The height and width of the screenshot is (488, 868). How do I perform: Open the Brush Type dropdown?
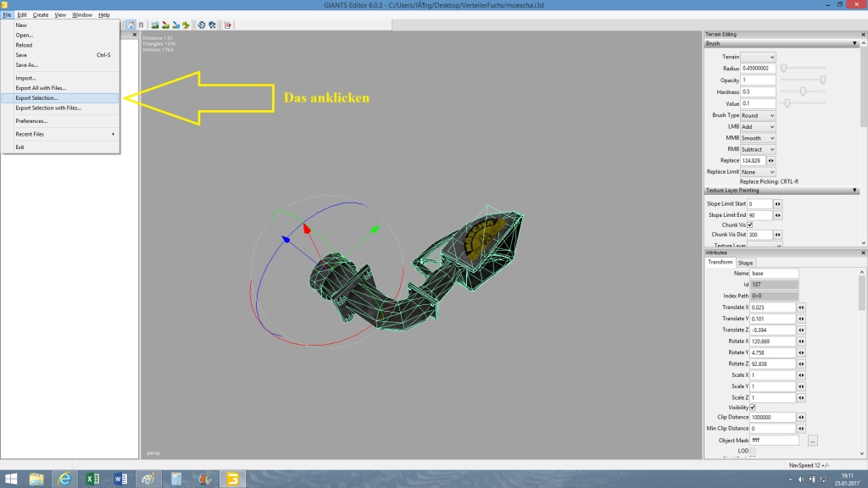[758, 115]
